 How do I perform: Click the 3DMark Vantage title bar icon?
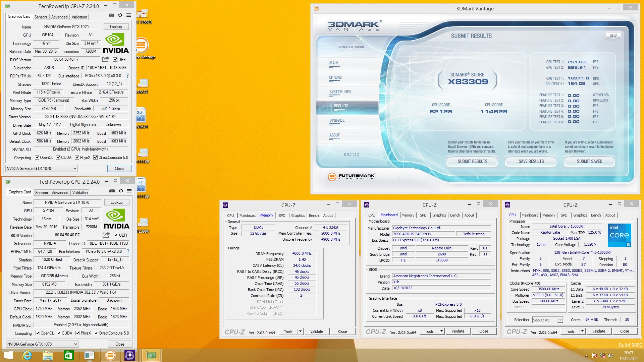click(x=316, y=8)
